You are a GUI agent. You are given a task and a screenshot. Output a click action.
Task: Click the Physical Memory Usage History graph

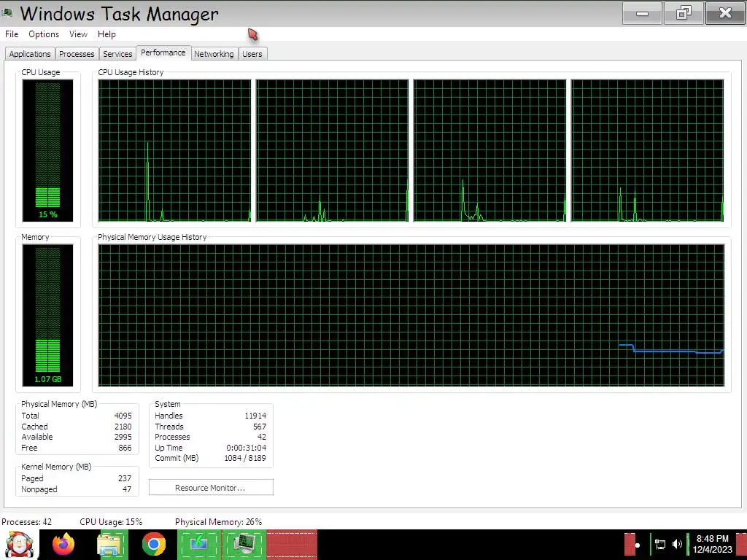point(411,315)
